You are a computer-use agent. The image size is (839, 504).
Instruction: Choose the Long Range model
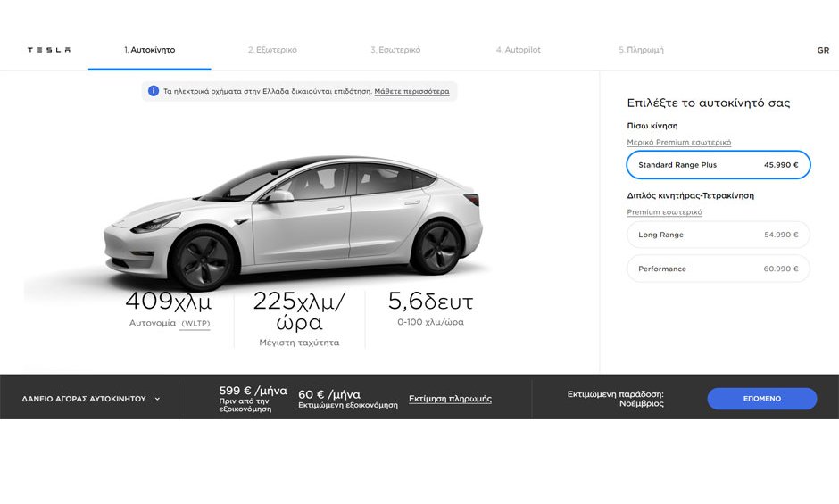(x=719, y=235)
